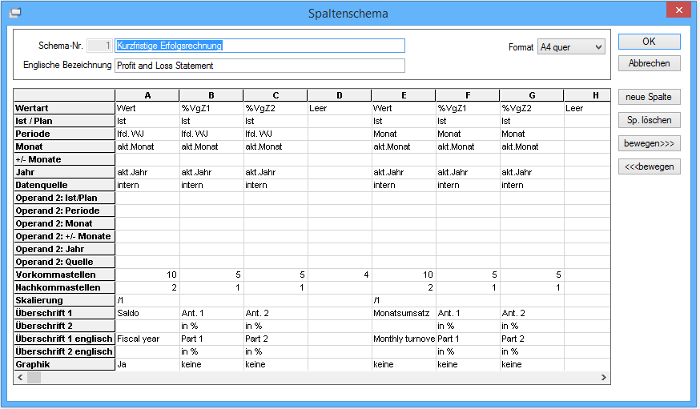This screenshot has width=700, height=409.
Task: Click Skalierung '/1' cell in column E
Action: pyautogui.click(x=404, y=300)
